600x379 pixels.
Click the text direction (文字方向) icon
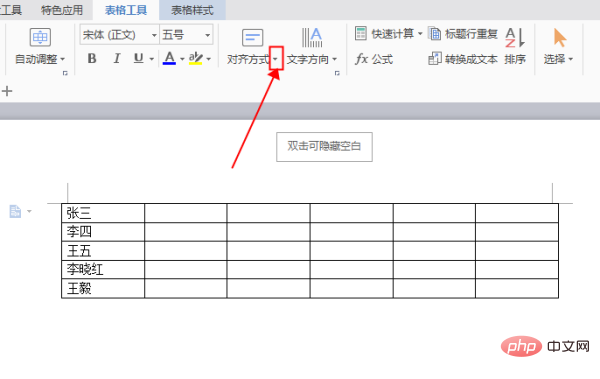312,37
